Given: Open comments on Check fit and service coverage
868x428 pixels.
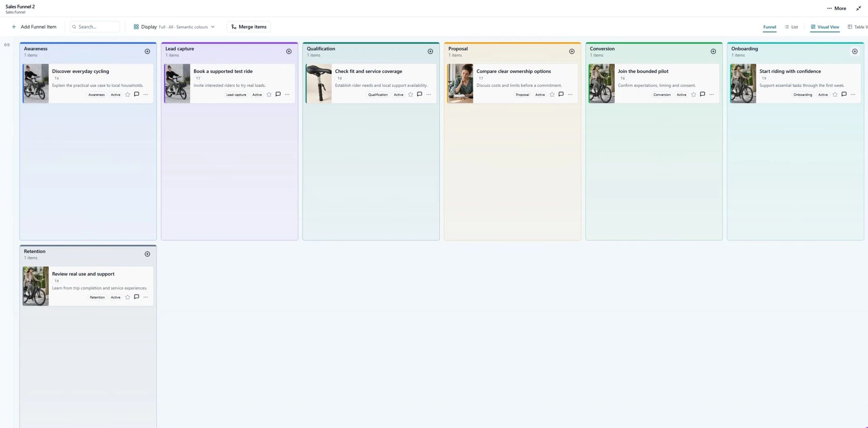Looking at the screenshot, I should click(420, 94).
